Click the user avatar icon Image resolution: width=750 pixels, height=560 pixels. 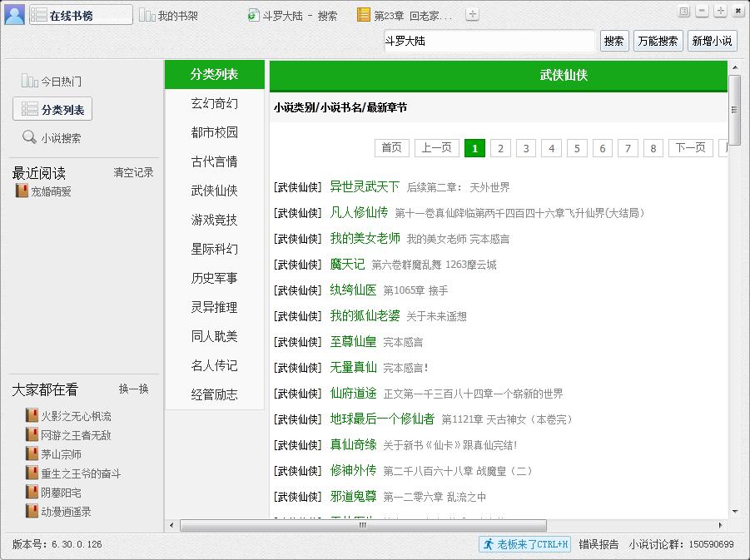point(15,14)
